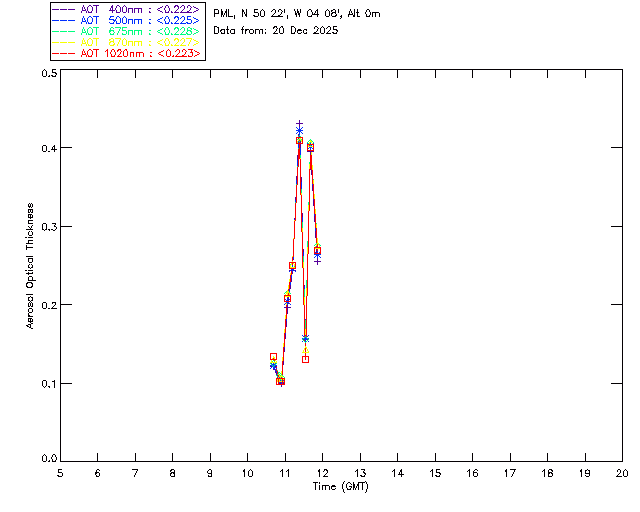This screenshot has width=640, height=512.
Task: Click the purple plus marker at the highest peak
Action: pyautogui.click(x=299, y=124)
